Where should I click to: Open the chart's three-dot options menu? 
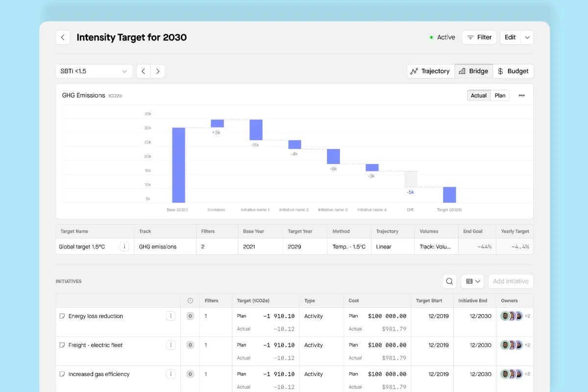[x=521, y=96]
